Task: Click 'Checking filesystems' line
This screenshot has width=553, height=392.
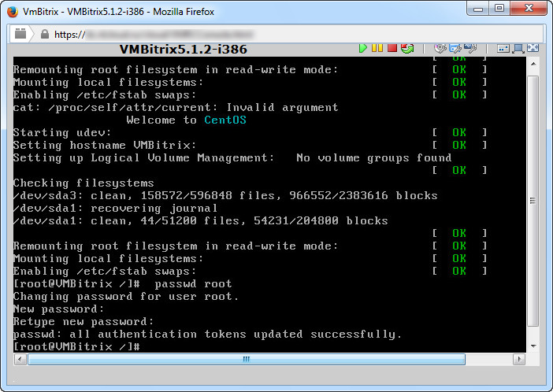Action: (x=84, y=183)
